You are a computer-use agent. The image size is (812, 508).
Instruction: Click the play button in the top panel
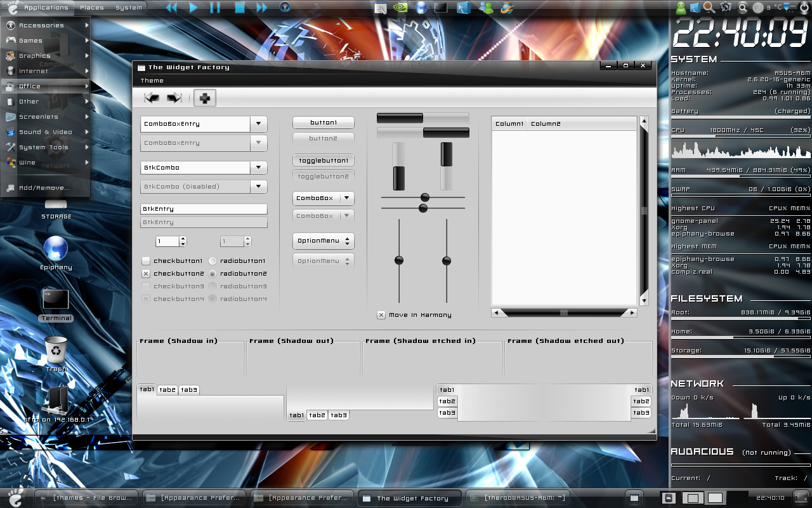tap(193, 8)
